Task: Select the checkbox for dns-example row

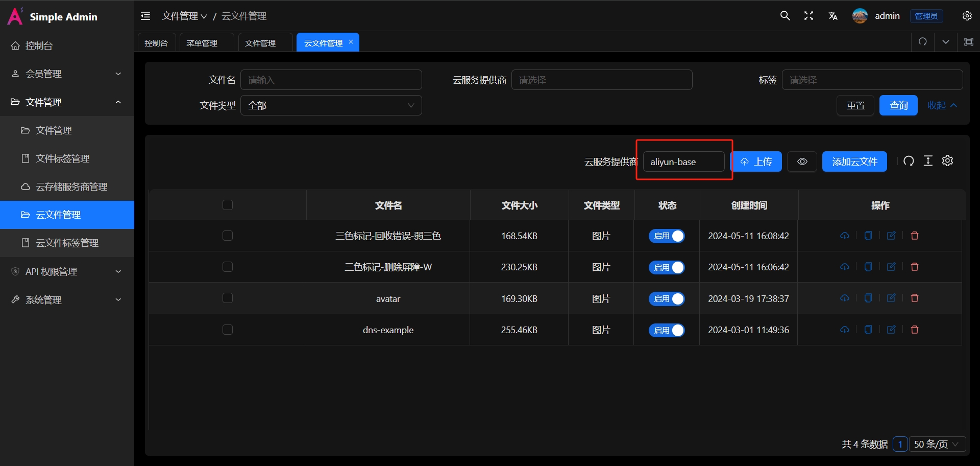Action: point(228,330)
